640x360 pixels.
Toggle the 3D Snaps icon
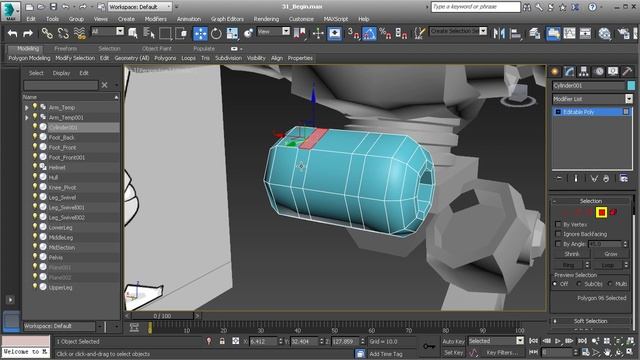click(x=353, y=33)
